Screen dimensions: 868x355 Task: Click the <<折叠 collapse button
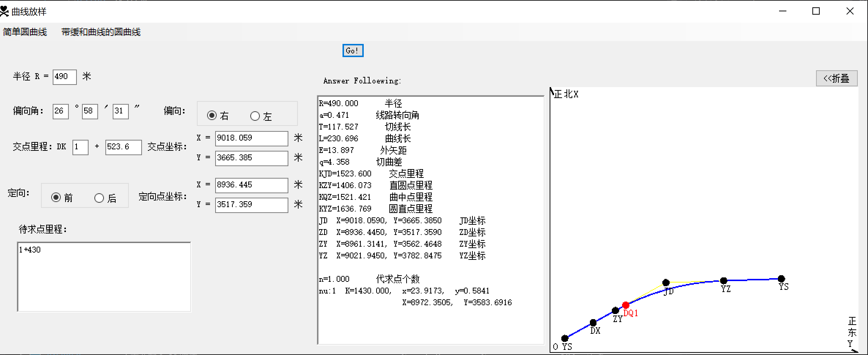837,78
